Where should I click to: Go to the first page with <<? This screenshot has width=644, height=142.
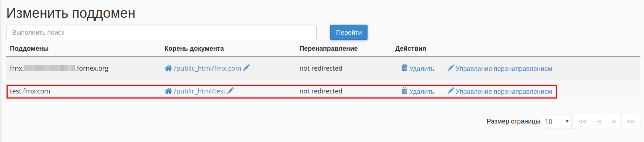click(582, 121)
